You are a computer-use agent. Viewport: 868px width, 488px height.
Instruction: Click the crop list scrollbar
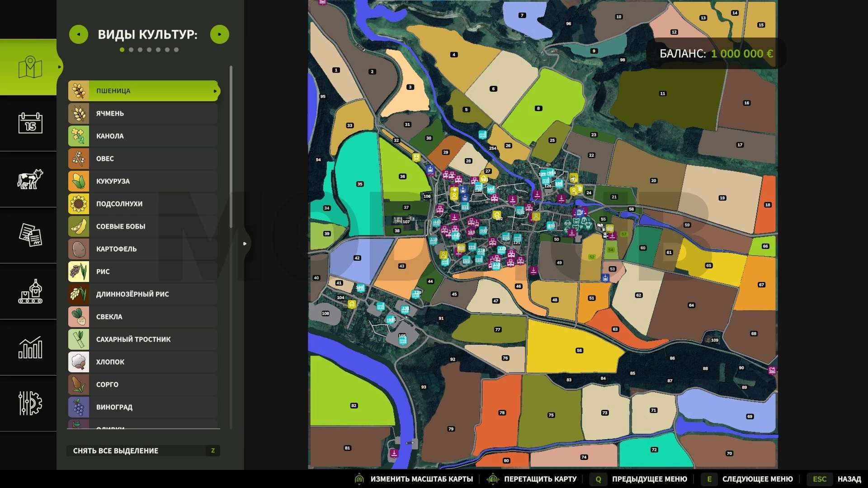coord(231,147)
